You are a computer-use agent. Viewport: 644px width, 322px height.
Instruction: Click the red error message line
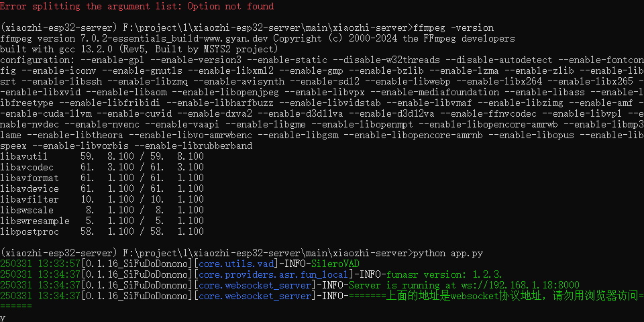(138, 6)
